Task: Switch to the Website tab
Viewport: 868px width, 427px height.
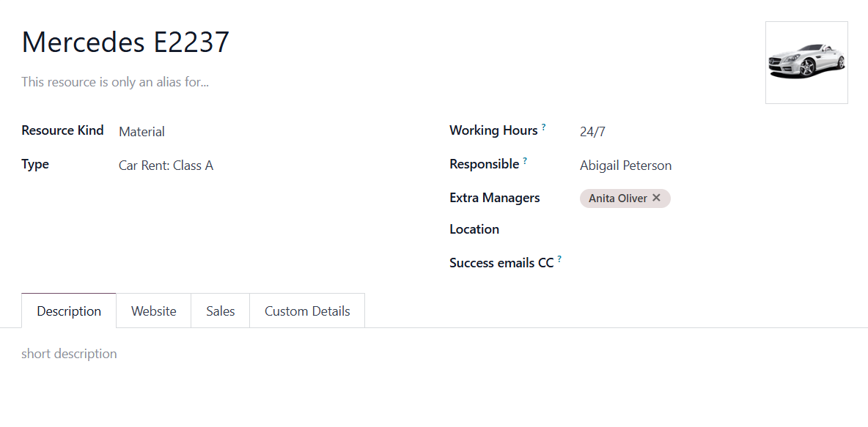Action: (154, 311)
